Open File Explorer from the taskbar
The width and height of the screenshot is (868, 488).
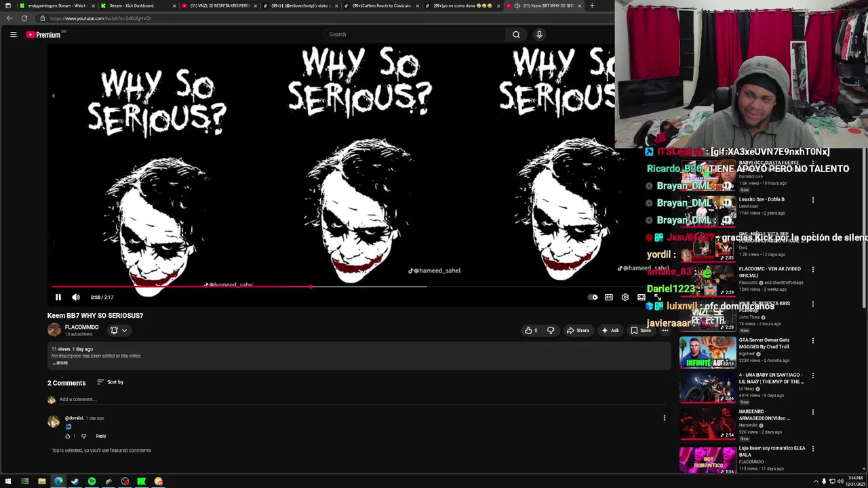click(41, 481)
